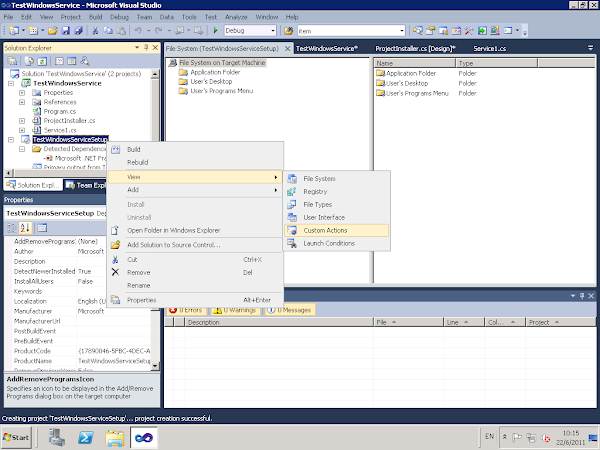Open the find combo box dropdown showing 'item'
This screenshot has width=600, height=450.
[401, 31]
